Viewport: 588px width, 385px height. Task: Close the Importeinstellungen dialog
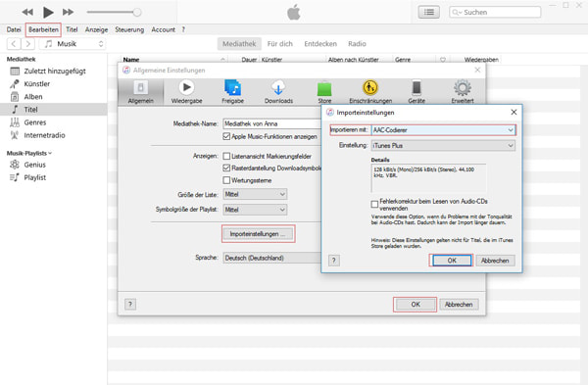[514, 112]
